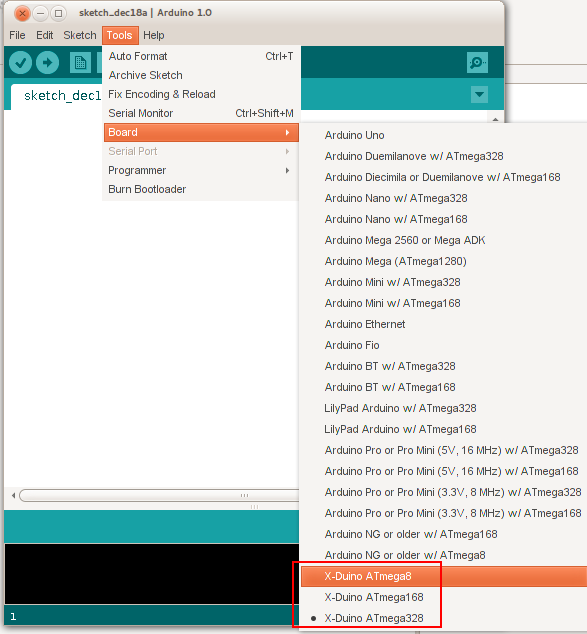Select Arduino Nano w/ ATmega328

(444, 198)
